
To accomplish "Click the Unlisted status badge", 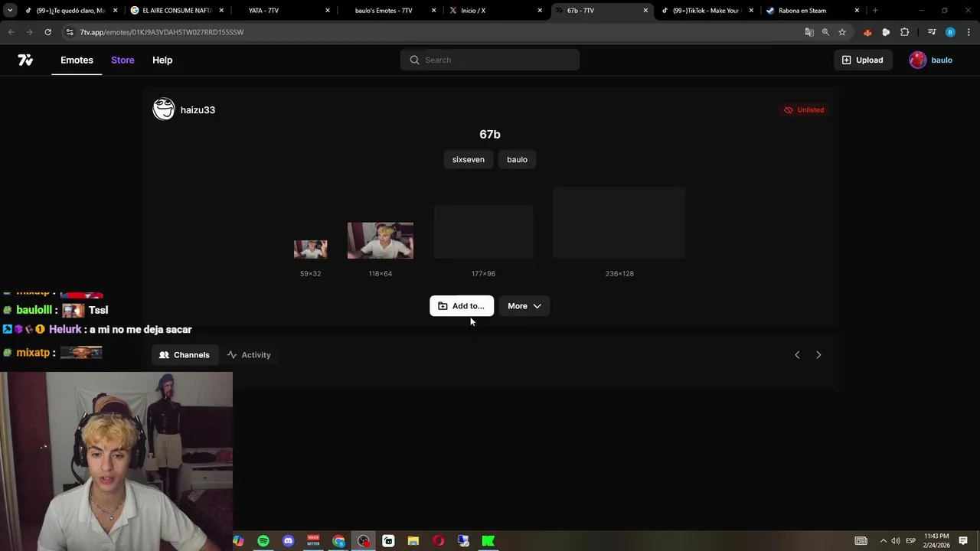I will 804,109.
